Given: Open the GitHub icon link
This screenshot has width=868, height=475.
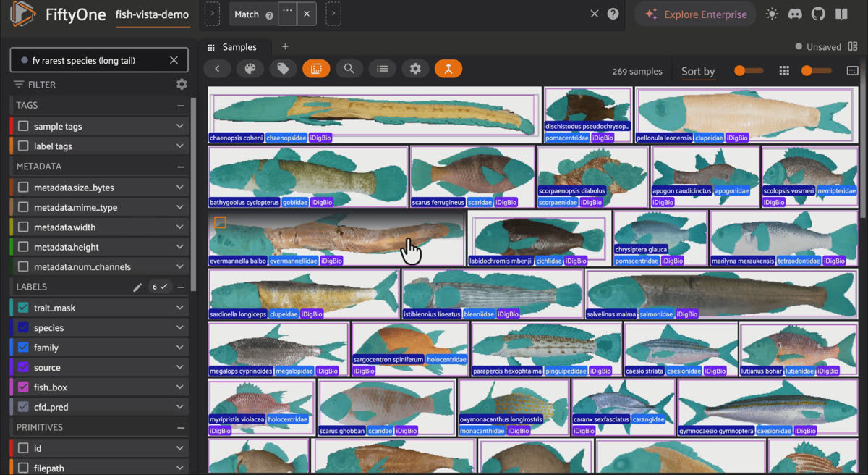Looking at the screenshot, I should coord(818,14).
